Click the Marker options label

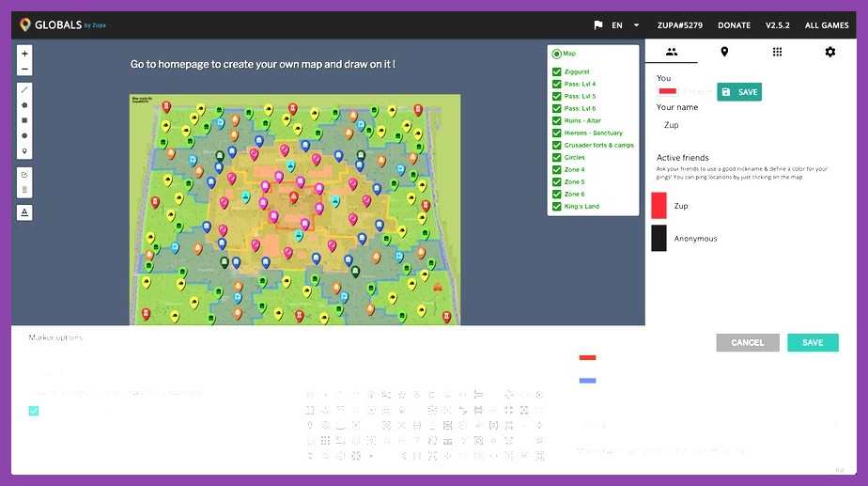(x=55, y=337)
